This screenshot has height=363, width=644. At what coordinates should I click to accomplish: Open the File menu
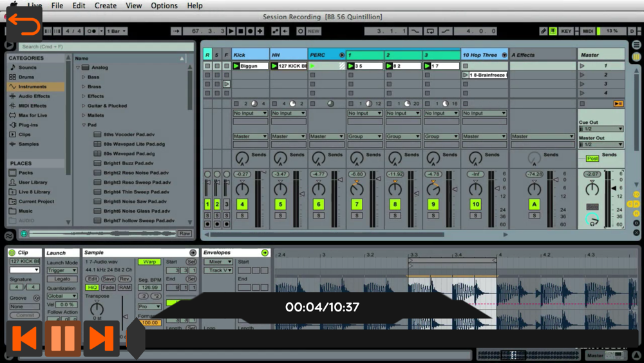pos(57,6)
